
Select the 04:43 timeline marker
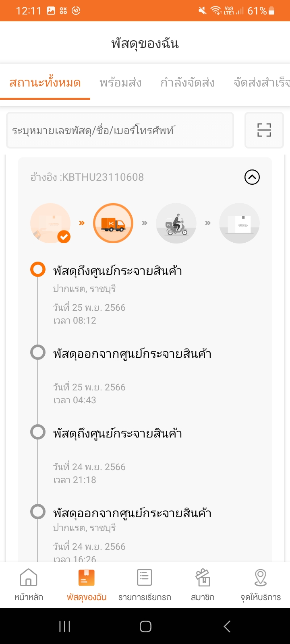click(x=38, y=353)
